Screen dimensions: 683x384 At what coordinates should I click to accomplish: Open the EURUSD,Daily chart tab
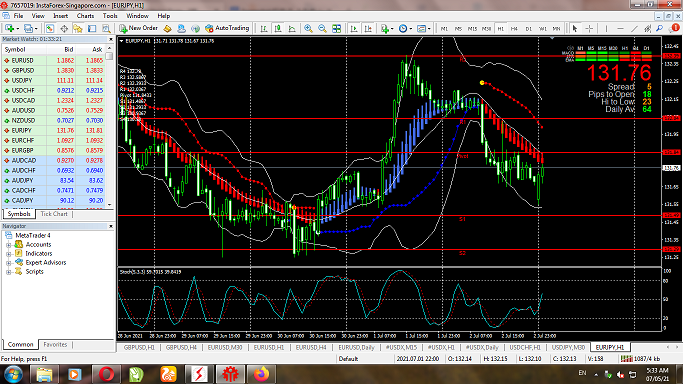pyautogui.click(x=356, y=347)
